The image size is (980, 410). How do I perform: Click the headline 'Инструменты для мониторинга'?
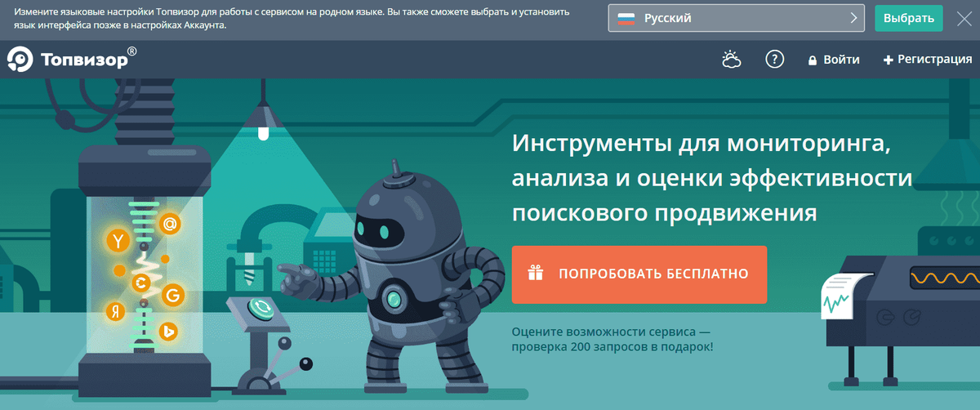pyautogui.click(x=699, y=145)
